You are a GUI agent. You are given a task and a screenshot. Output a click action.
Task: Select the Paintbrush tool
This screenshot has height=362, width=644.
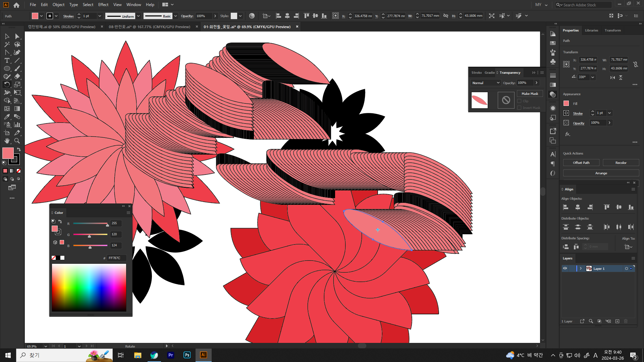pos(17,69)
